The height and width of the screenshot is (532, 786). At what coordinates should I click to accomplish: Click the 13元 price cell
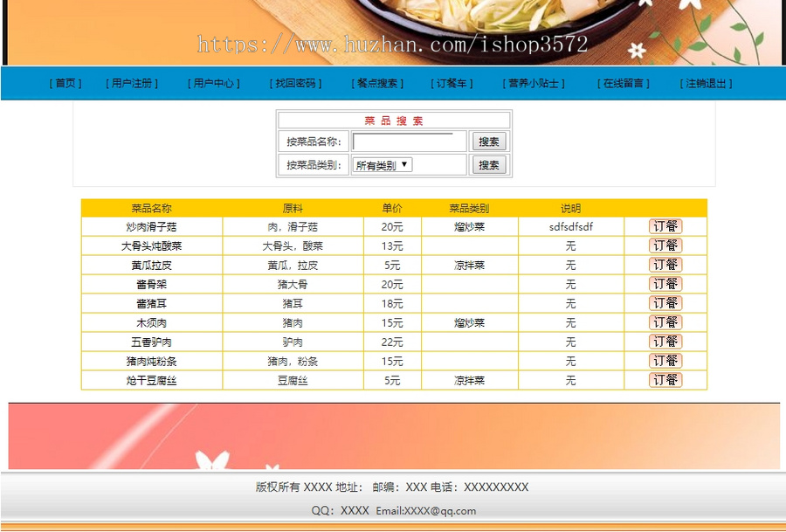coord(392,245)
